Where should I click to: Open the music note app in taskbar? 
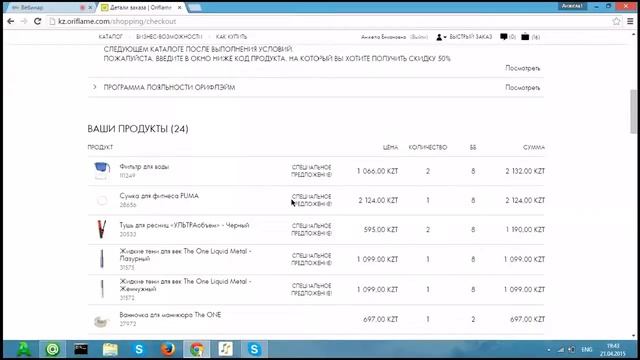tap(226, 349)
